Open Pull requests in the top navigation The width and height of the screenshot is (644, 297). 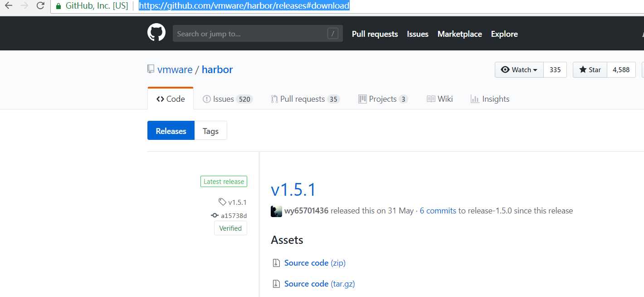click(375, 34)
